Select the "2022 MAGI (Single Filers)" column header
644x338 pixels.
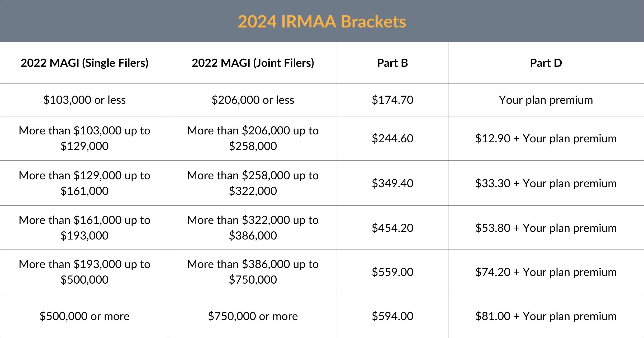coord(84,63)
